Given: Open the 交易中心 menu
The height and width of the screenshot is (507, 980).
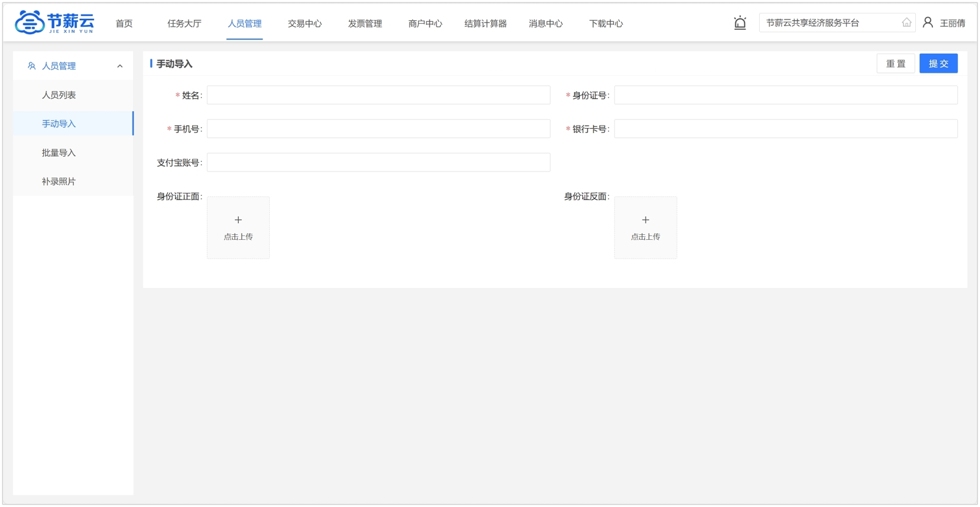Looking at the screenshot, I should coord(304,24).
